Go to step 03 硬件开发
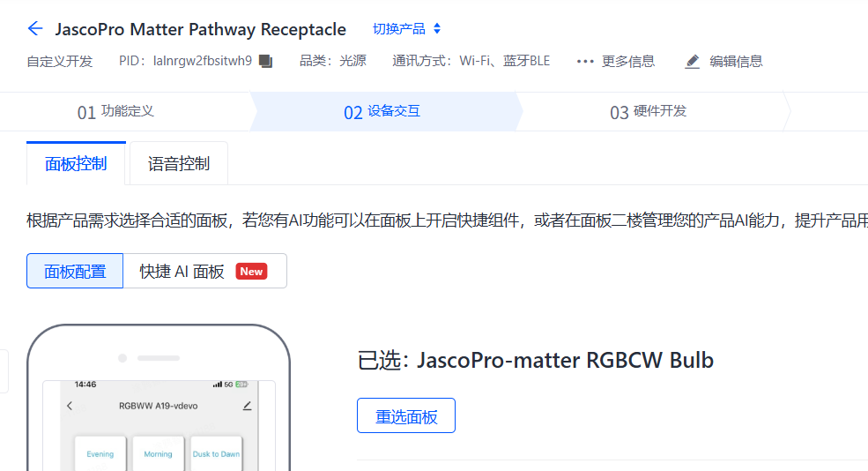This screenshot has height=471, width=868. click(x=649, y=112)
